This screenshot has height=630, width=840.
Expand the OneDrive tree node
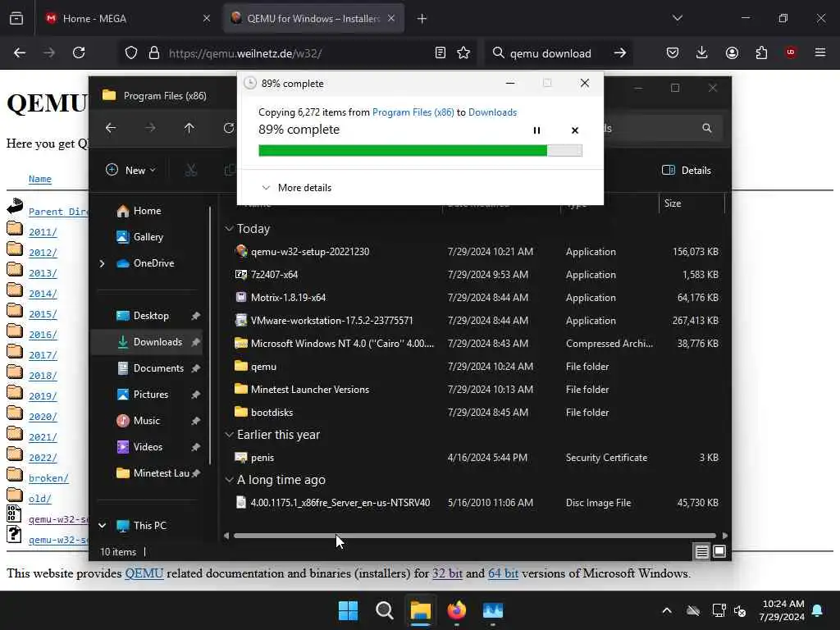tap(102, 263)
